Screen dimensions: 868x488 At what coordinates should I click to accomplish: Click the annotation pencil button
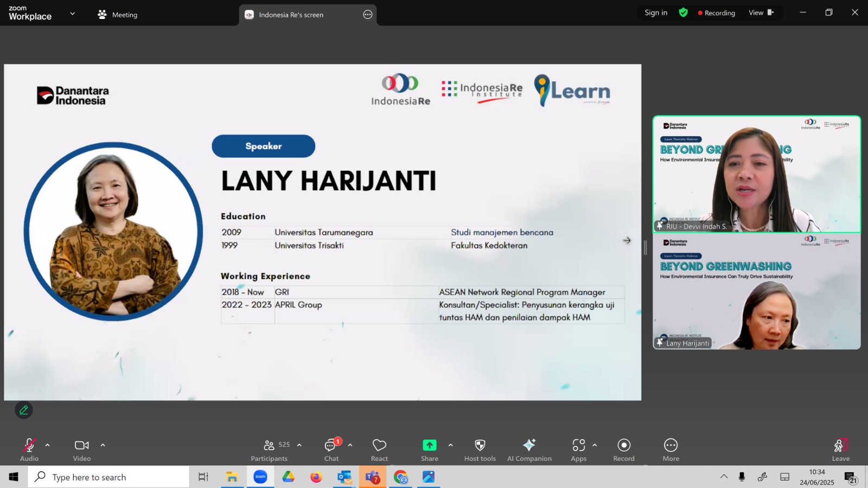pos(24,410)
